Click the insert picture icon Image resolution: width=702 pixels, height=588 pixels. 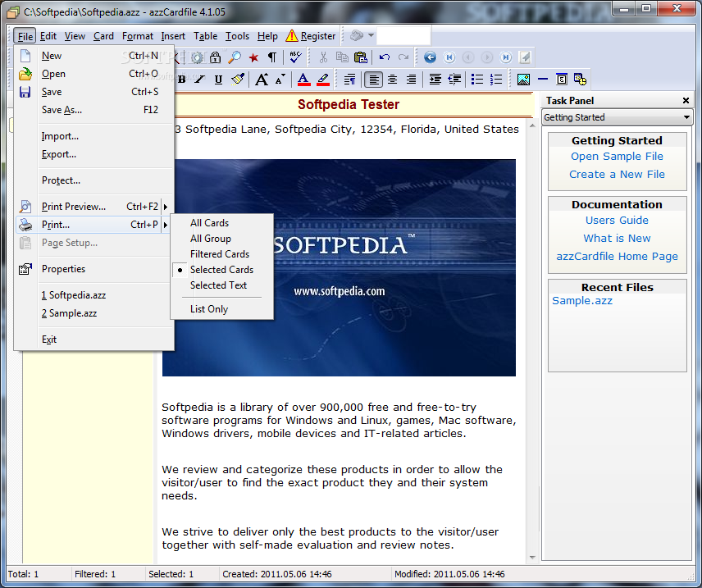523,80
